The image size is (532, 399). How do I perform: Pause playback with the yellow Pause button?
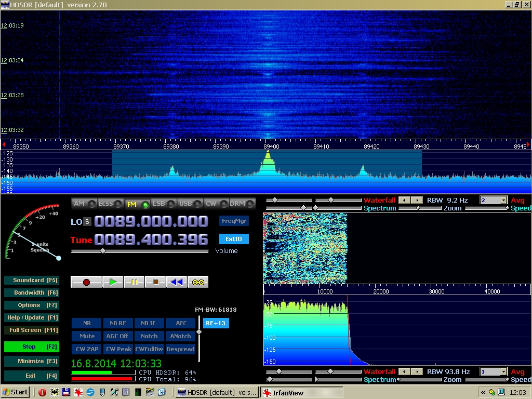click(x=134, y=282)
